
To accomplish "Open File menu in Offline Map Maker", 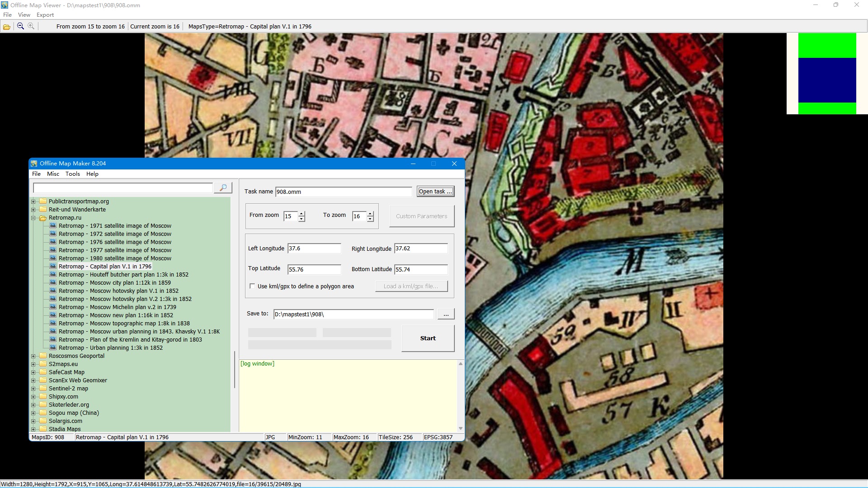I will [x=36, y=174].
